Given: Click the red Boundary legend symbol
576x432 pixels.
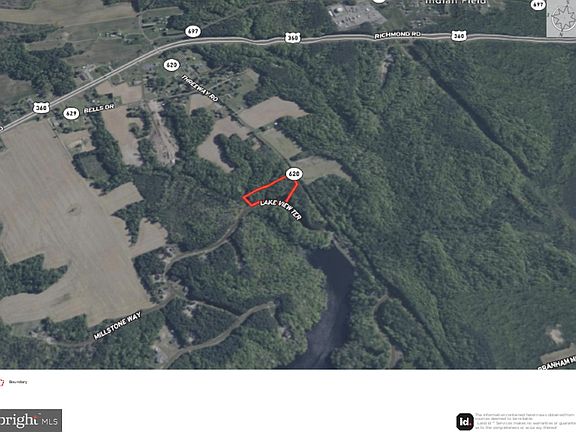Looking at the screenshot, I should 2,382.
